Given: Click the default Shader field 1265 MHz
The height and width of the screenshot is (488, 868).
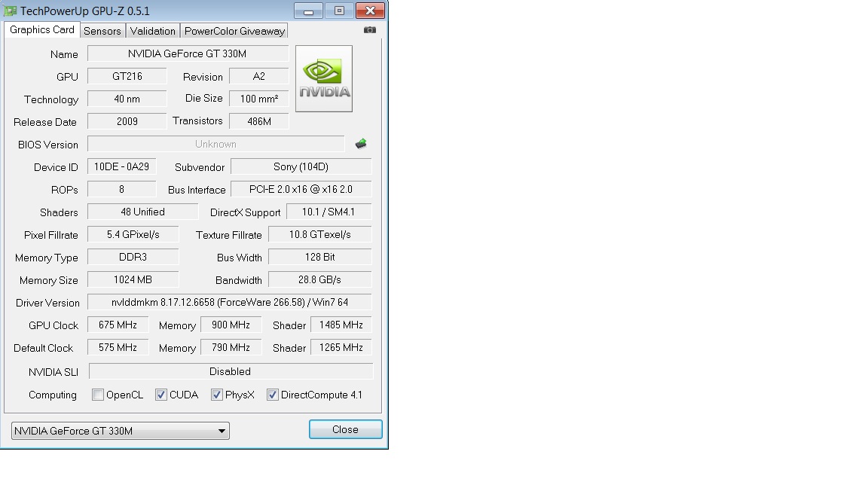Looking at the screenshot, I should point(341,347).
